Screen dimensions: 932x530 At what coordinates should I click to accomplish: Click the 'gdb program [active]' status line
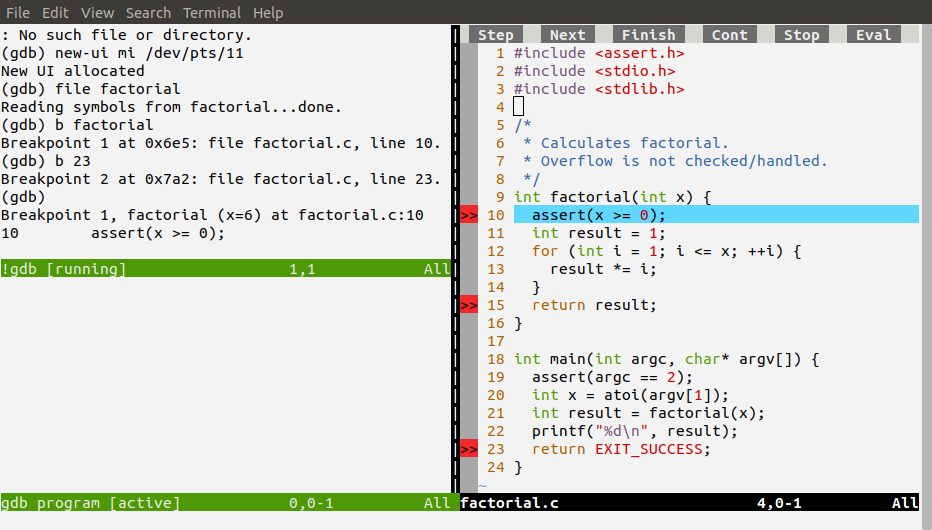[x=230, y=503]
